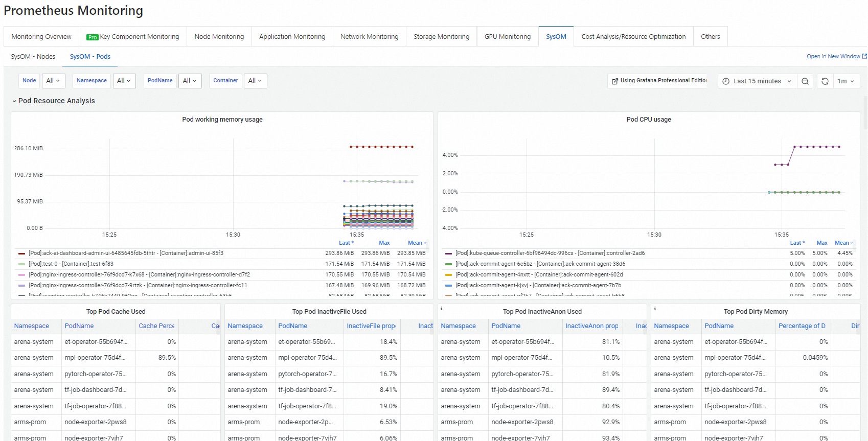
Task: Toggle ack-commit-agent-kjxvj series in CPU legend
Action: 538,286
